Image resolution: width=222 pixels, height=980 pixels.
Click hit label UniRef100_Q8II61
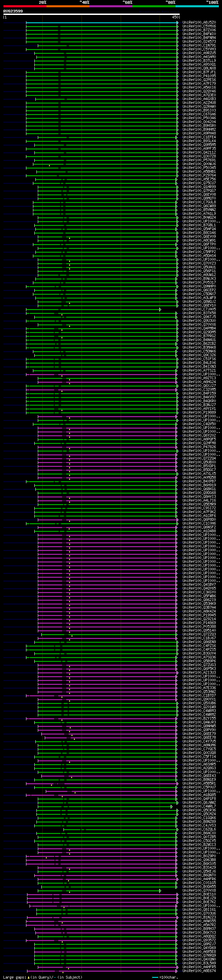tap(199, 910)
